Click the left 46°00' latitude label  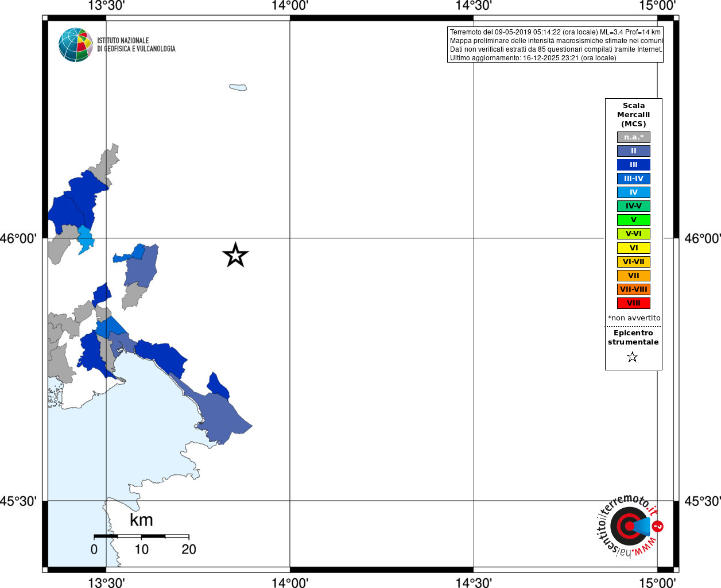pyautogui.click(x=18, y=238)
